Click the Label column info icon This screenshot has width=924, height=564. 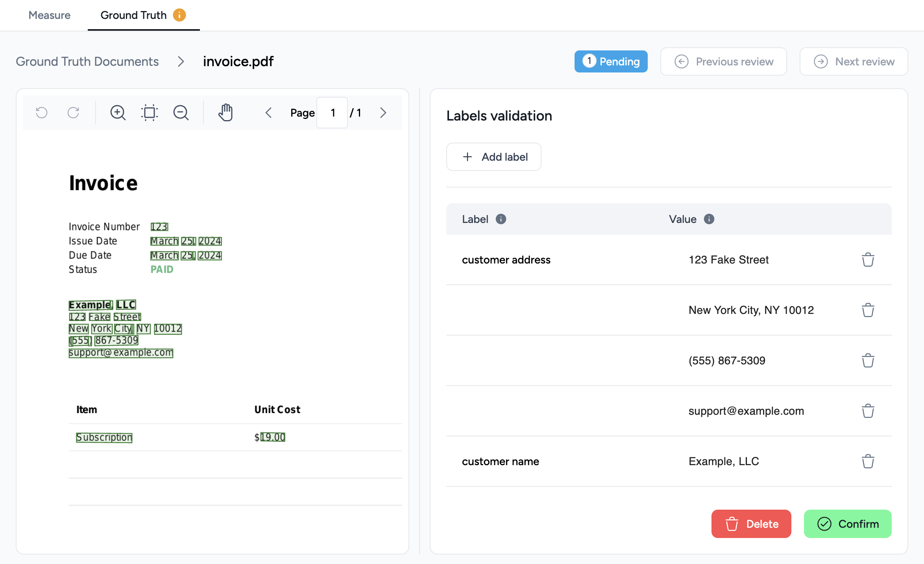coord(501,219)
